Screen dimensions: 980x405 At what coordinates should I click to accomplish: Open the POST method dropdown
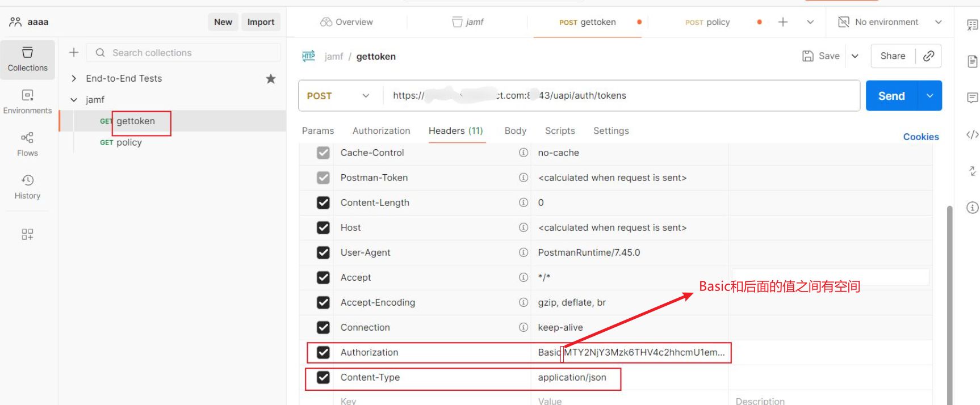coord(339,96)
